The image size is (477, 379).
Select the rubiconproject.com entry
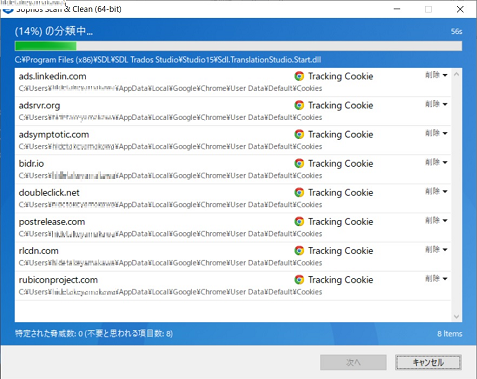233,286
